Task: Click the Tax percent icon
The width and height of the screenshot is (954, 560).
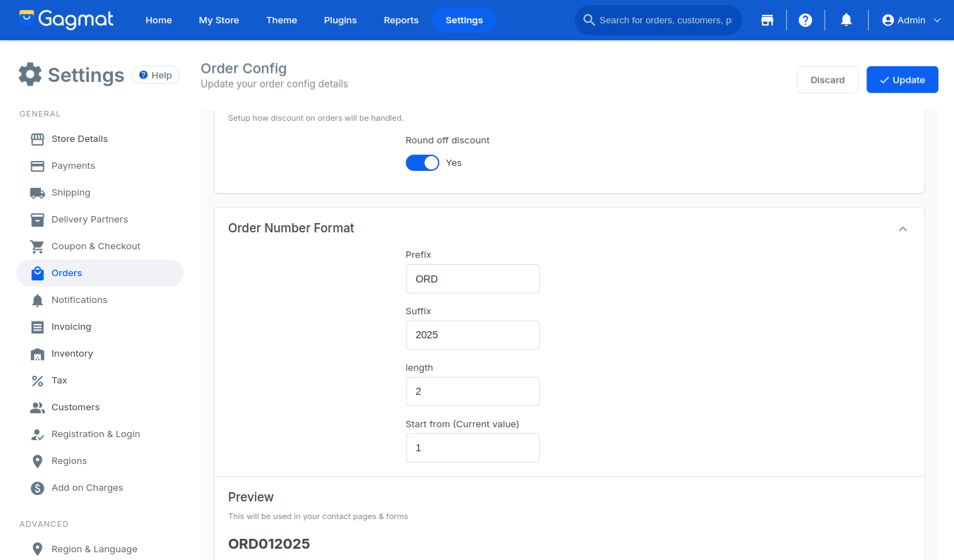Action: [37, 381]
